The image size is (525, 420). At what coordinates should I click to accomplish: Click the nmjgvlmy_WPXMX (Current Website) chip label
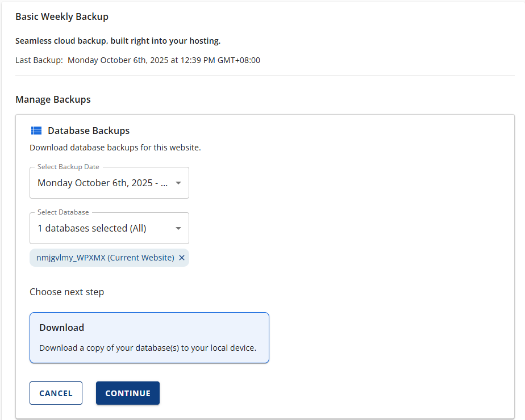pyautogui.click(x=105, y=258)
